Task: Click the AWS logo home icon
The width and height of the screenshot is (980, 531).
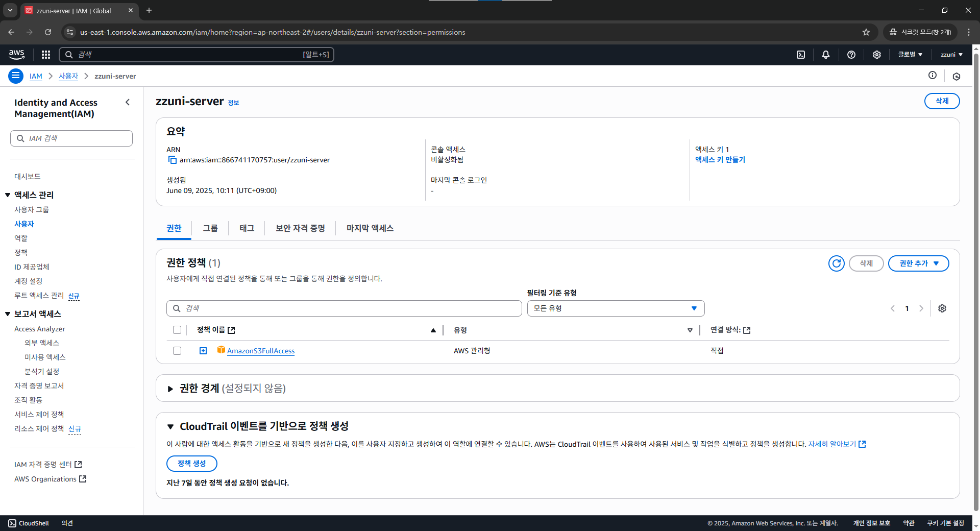Action: point(16,54)
